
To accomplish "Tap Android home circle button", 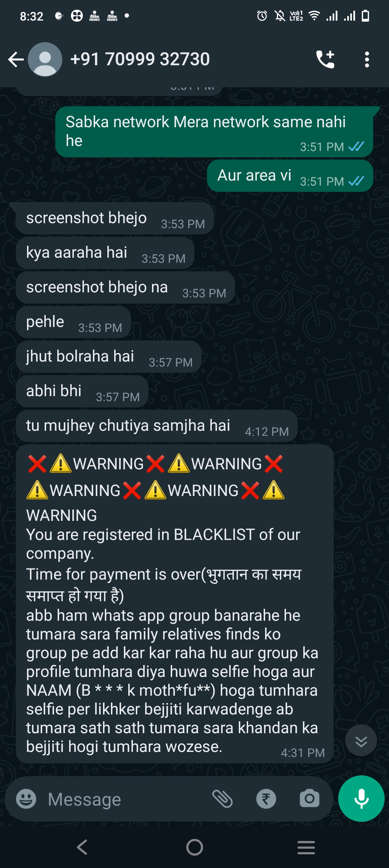I will click(x=194, y=847).
